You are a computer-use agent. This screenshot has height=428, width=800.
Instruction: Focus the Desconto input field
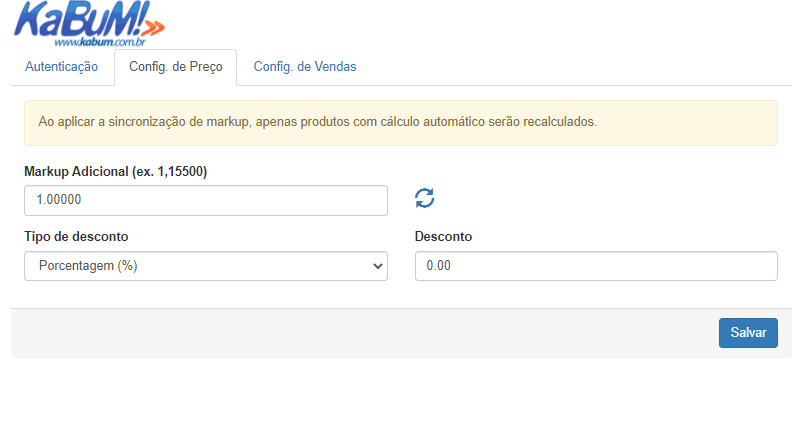[x=596, y=266]
